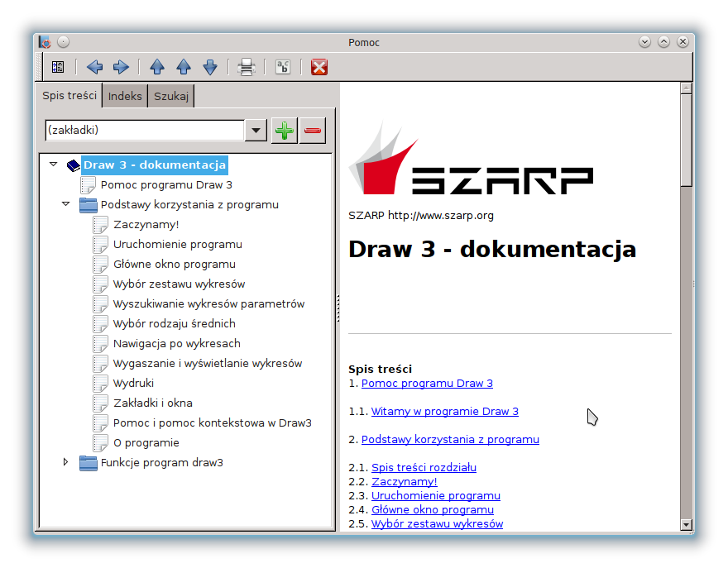The width and height of the screenshot is (728, 568).
Task: Click page icon next to Zaczynamy!
Action: 100,225
